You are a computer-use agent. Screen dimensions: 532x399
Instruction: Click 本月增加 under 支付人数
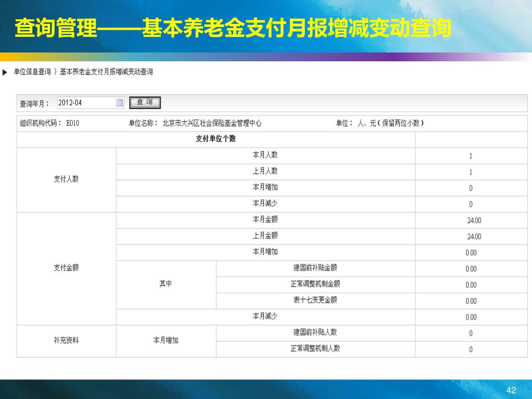tap(265, 187)
